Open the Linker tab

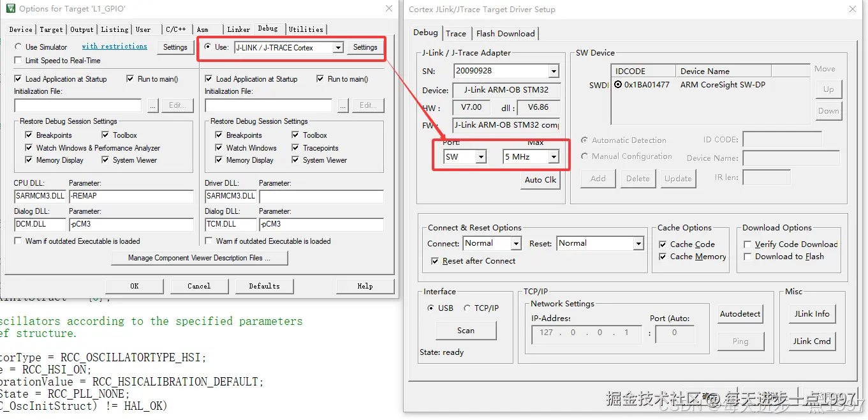coord(239,29)
